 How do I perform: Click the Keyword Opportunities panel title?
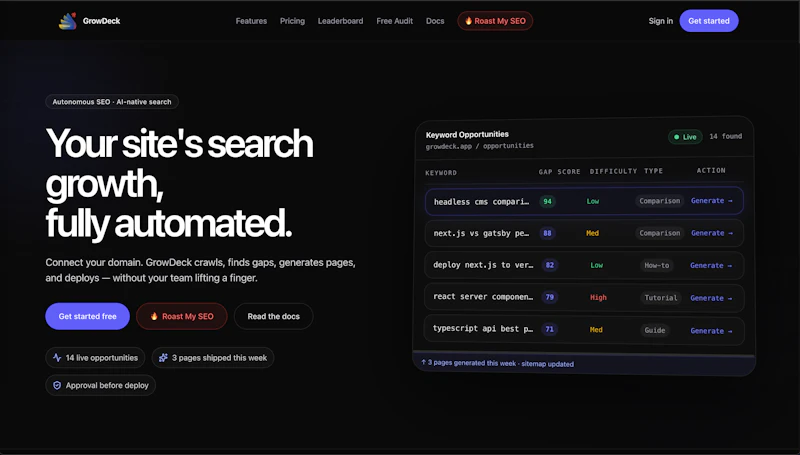pos(467,134)
